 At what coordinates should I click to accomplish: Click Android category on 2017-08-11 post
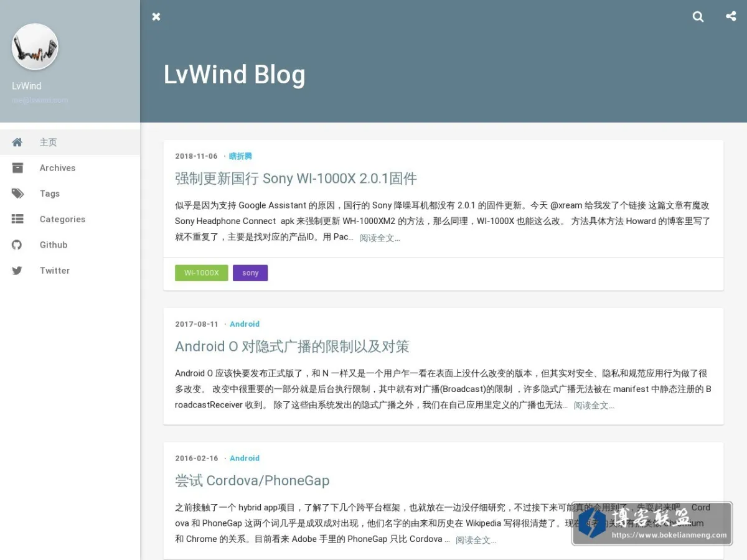coord(245,324)
